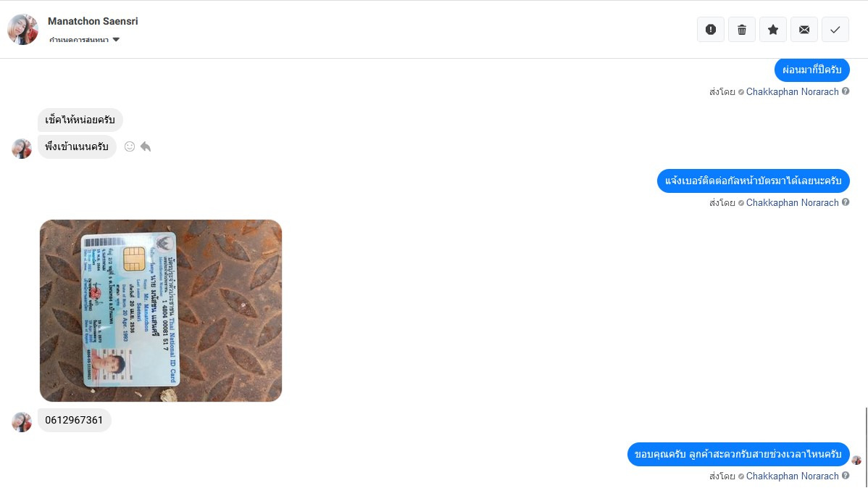Open the emoji reaction smiley icon

tap(130, 146)
